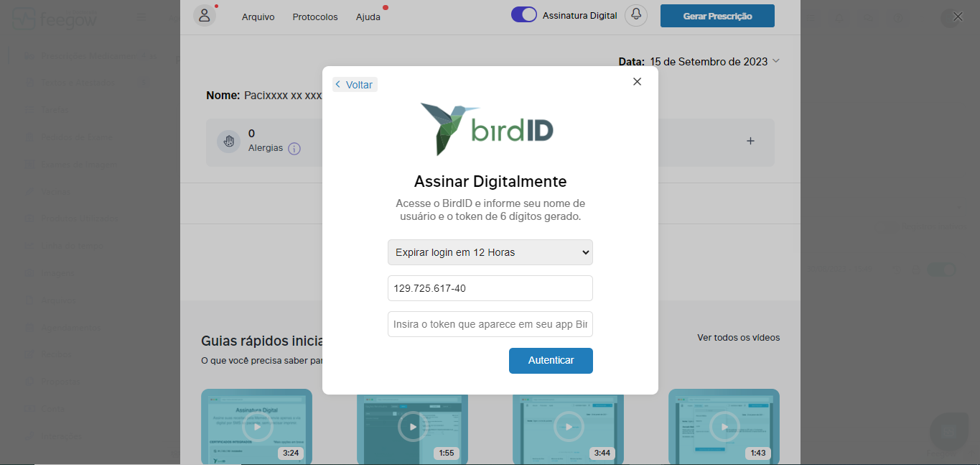980x465 pixels.
Task: Click the Gerar Prescrição button
Action: 717,16
